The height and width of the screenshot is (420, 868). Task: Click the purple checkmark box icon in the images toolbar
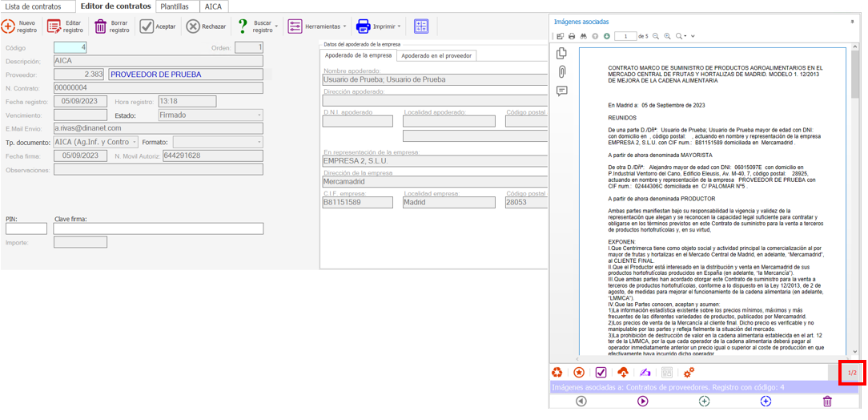point(601,373)
